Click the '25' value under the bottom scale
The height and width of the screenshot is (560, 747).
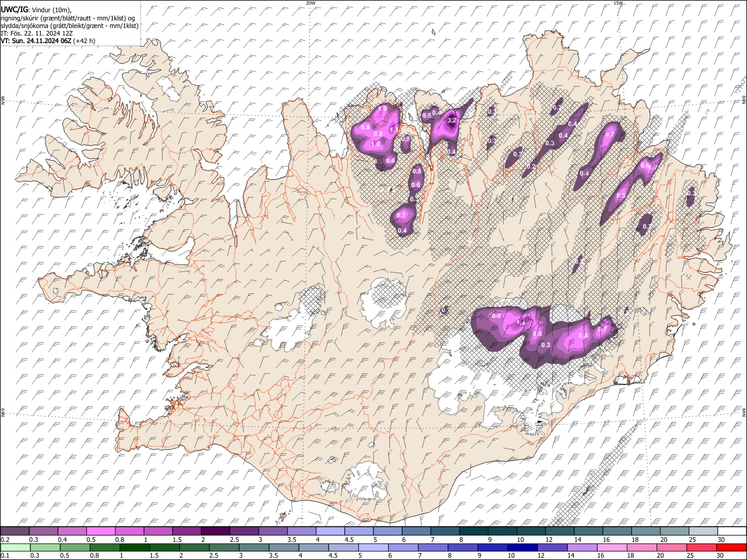point(691,555)
